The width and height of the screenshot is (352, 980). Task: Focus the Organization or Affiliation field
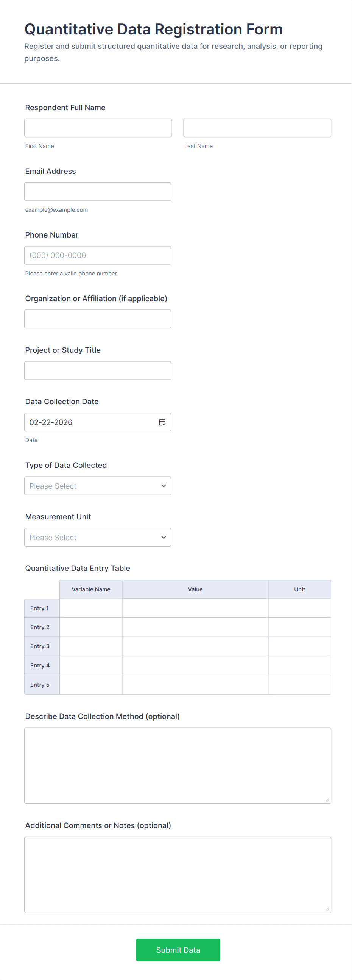pyautogui.click(x=98, y=319)
